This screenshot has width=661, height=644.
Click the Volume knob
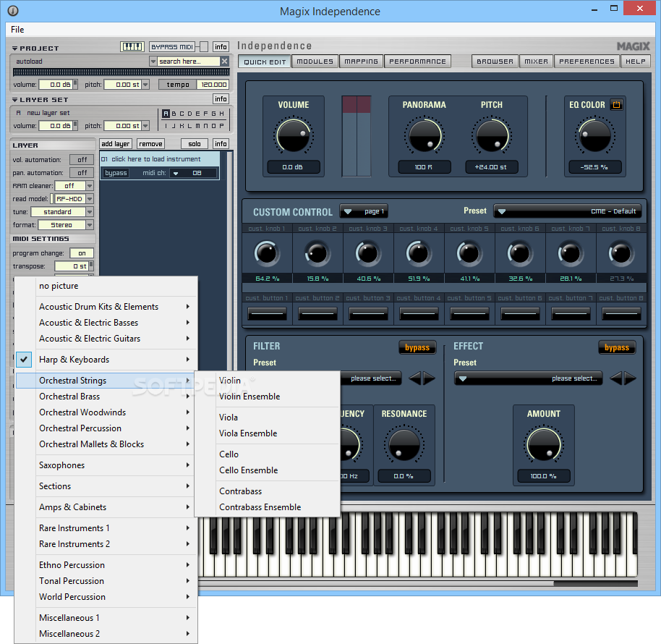(x=294, y=136)
